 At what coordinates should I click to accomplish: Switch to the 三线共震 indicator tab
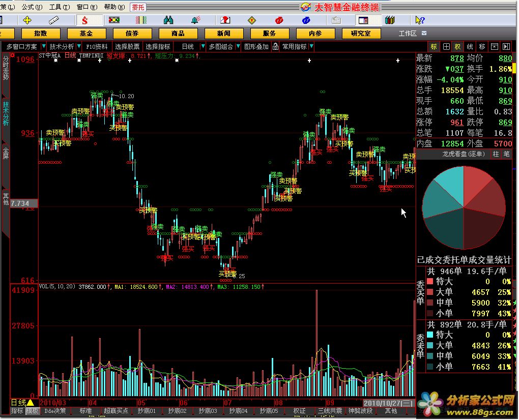point(330,411)
